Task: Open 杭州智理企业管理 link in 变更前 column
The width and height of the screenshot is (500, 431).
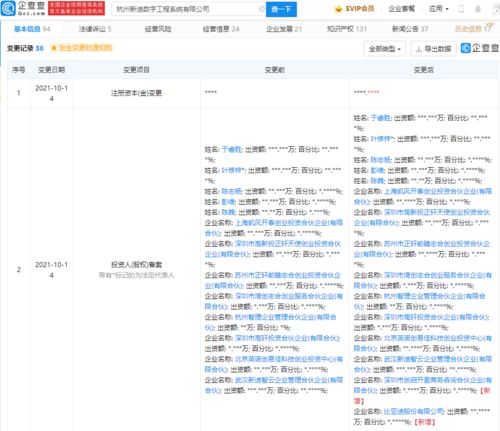Action: click(x=270, y=322)
